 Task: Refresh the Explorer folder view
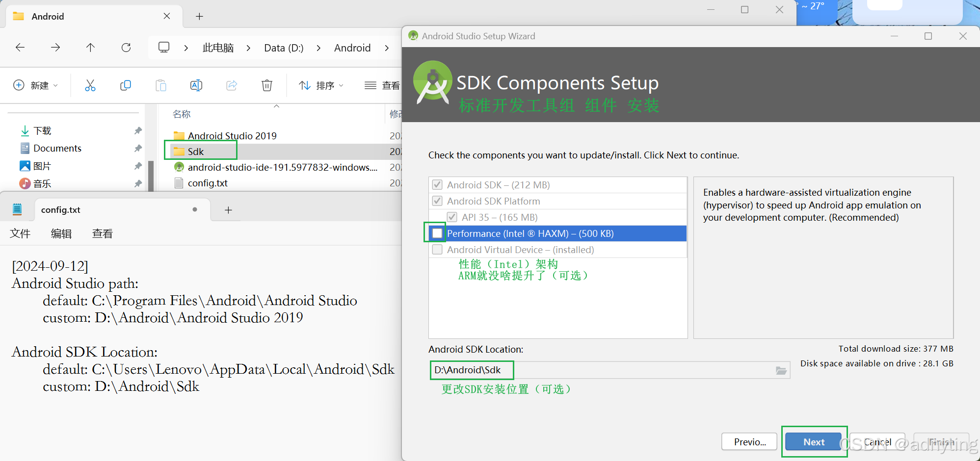(x=126, y=48)
